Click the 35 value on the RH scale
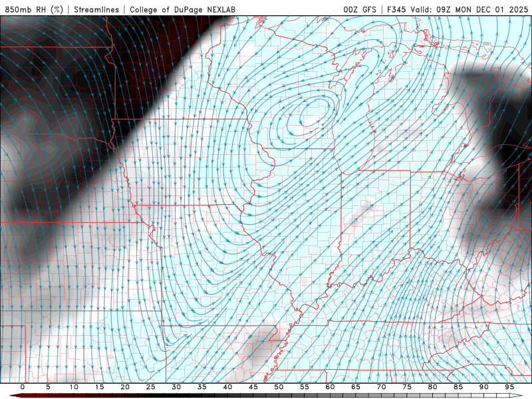The height and width of the screenshot is (399, 532). click(x=202, y=387)
